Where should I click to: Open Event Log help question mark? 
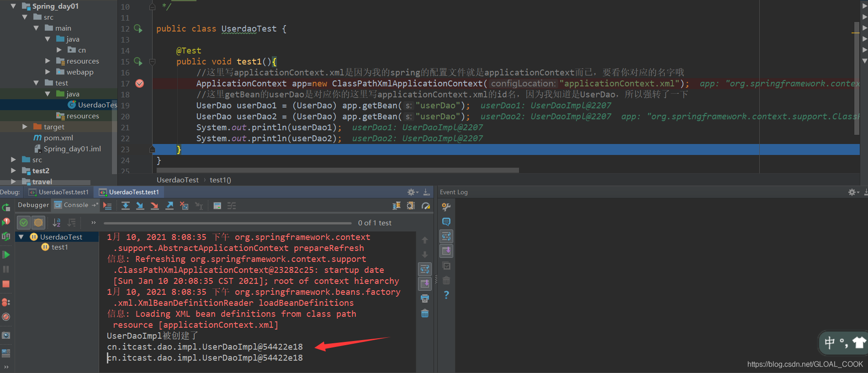[x=446, y=295]
